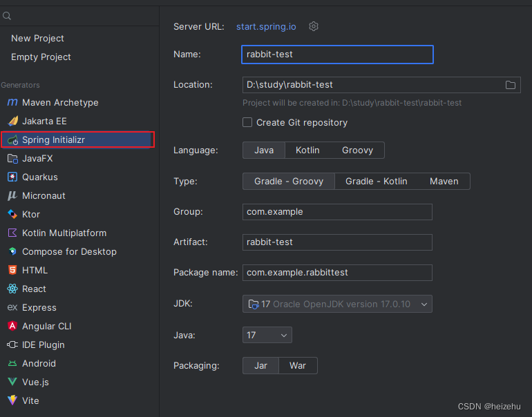532x417 pixels.
Task: Open the start.spring.io server link
Action: tap(266, 26)
